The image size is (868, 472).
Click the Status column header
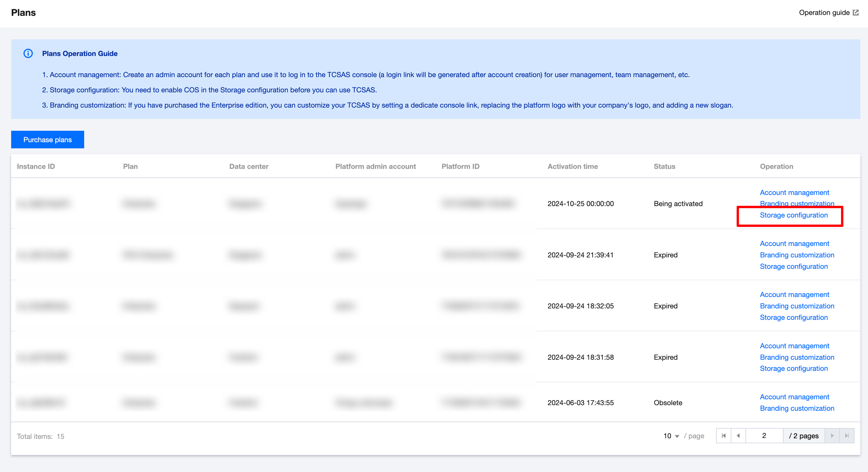(664, 167)
